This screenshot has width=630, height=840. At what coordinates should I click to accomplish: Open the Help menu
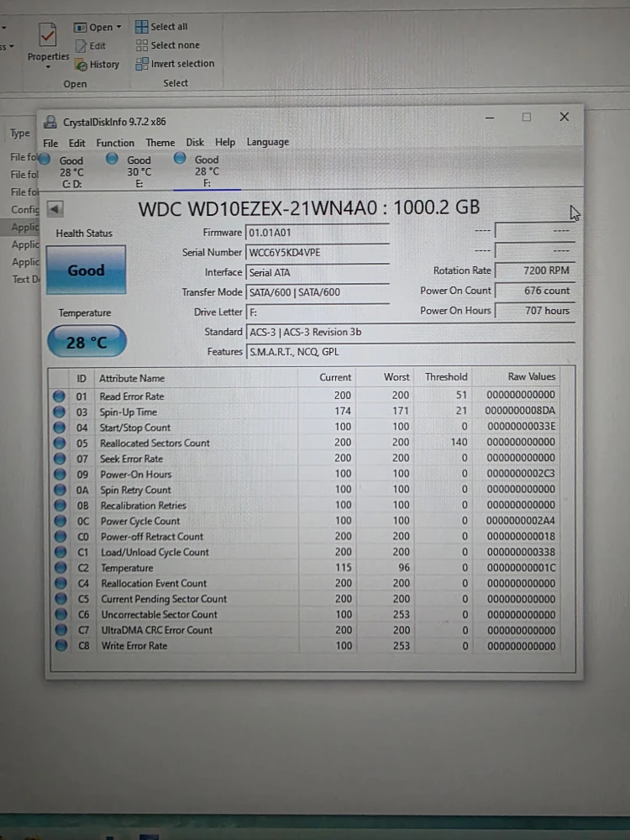coord(225,142)
